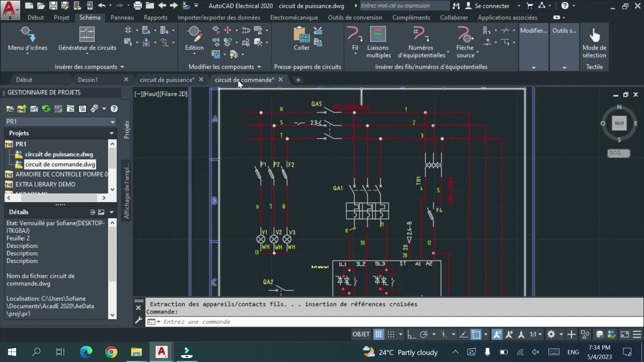Go to next project drawing arrow

pyautogui.click(x=174, y=6)
